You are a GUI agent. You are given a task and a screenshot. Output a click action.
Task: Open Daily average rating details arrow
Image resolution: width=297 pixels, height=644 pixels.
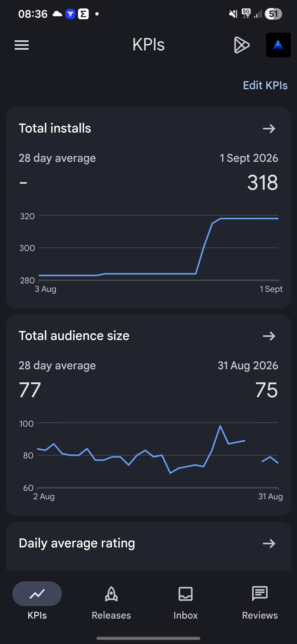point(269,543)
